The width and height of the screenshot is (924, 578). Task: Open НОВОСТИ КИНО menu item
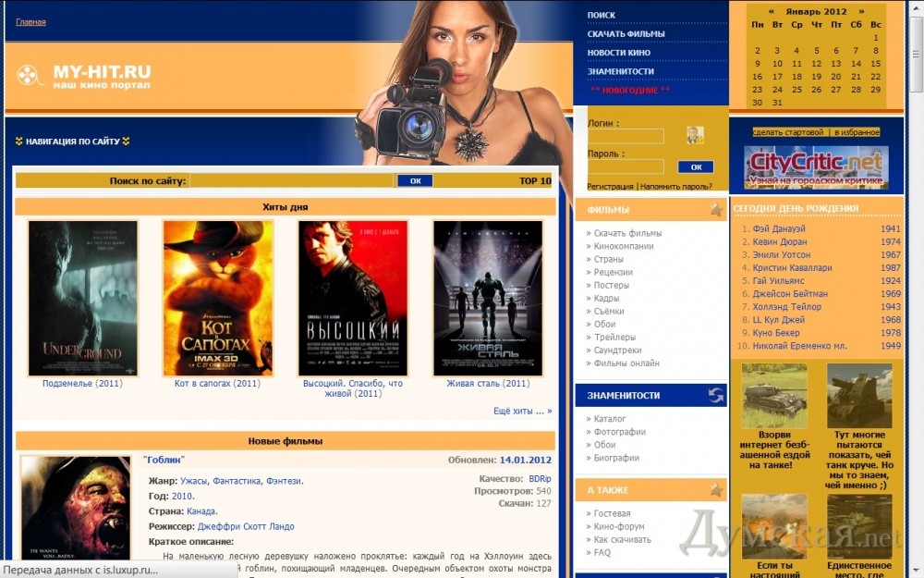[619, 53]
